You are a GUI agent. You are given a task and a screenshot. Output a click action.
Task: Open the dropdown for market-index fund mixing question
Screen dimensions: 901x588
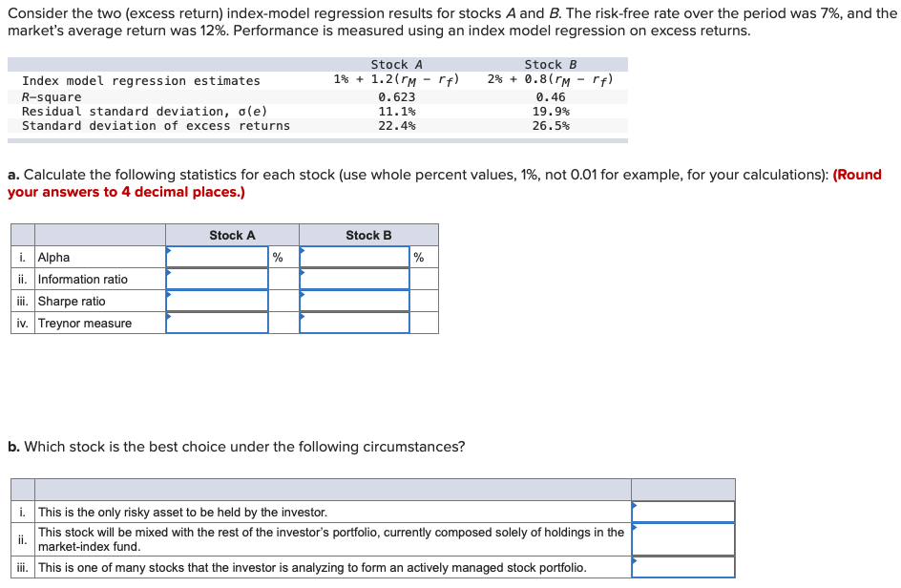point(682,538)
